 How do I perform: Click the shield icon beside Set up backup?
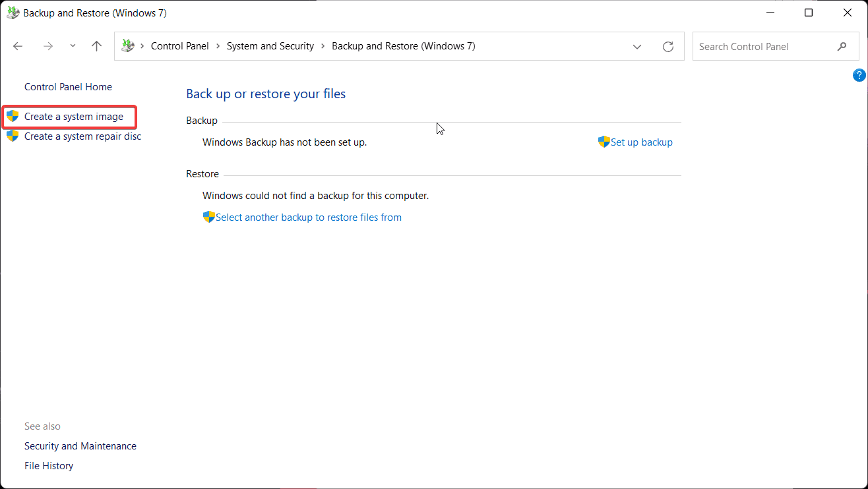[x=604, y=142]
